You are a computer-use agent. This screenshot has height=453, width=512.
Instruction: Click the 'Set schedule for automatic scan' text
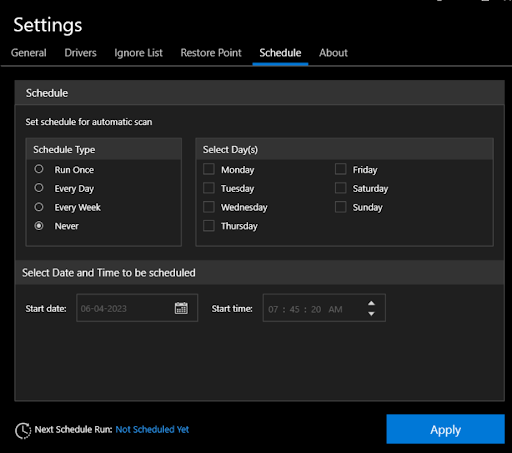89,122
